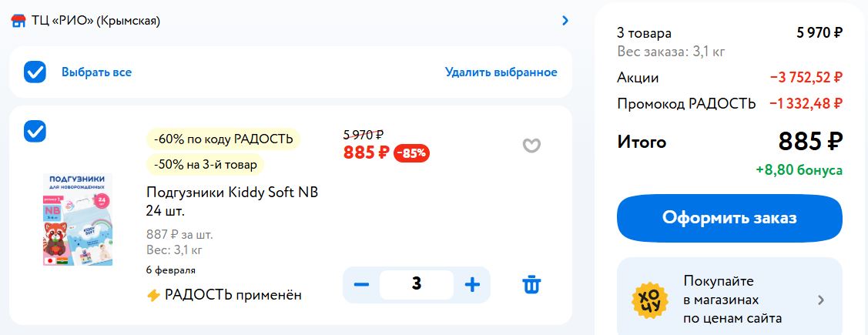868x335 pixels.
Task: Select the -50% на 3-й товар tag
Action: (x=205, y=164)
